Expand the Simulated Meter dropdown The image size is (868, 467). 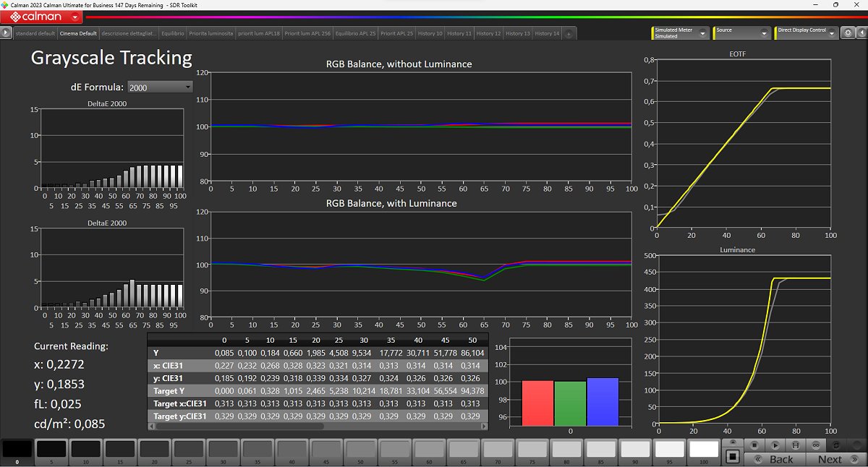[x=704, y=33]
